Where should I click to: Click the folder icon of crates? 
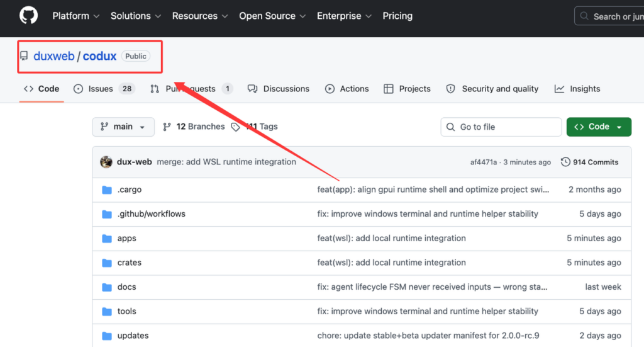107,263
